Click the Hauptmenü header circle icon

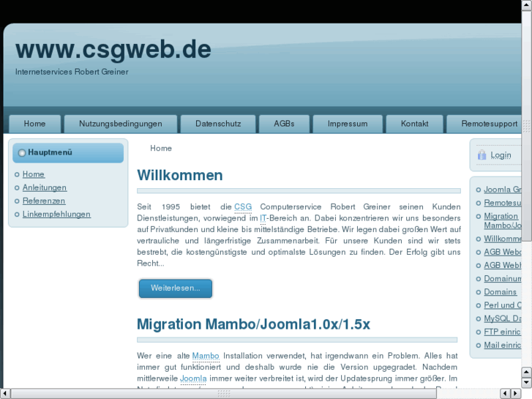pyautogui.click(x=22, y=153)
